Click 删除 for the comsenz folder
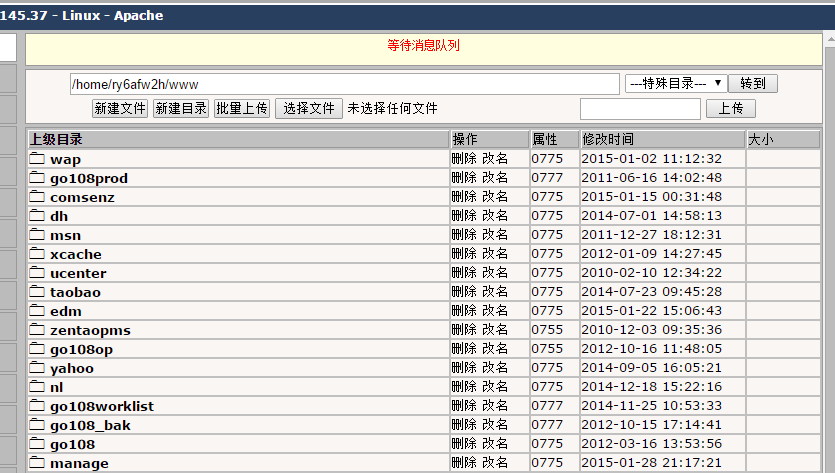 464,197
